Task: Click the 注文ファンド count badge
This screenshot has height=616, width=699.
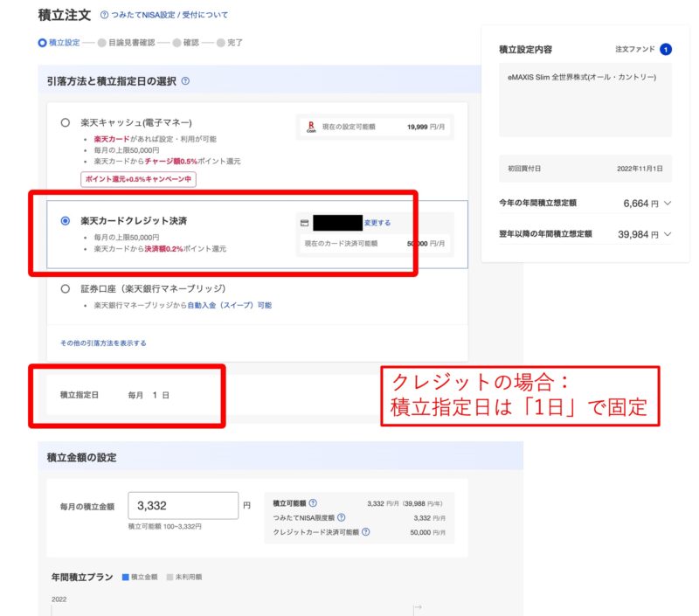Action: point(666,50)
